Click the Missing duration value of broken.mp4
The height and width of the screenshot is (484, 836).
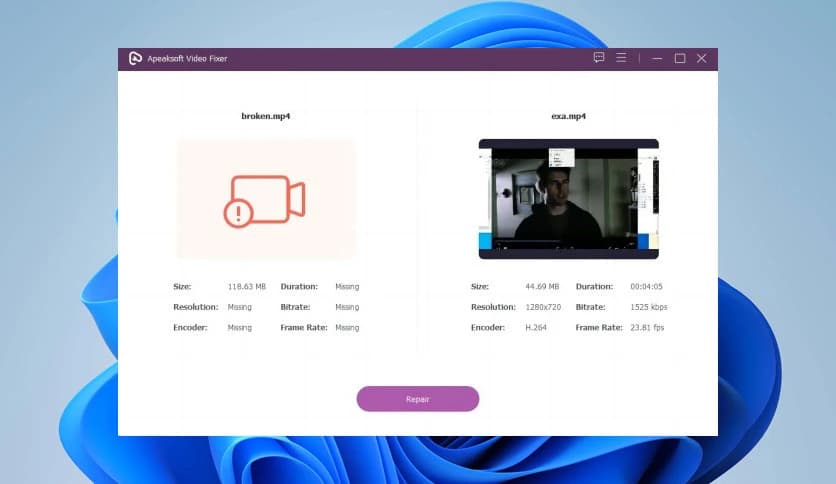347,287
